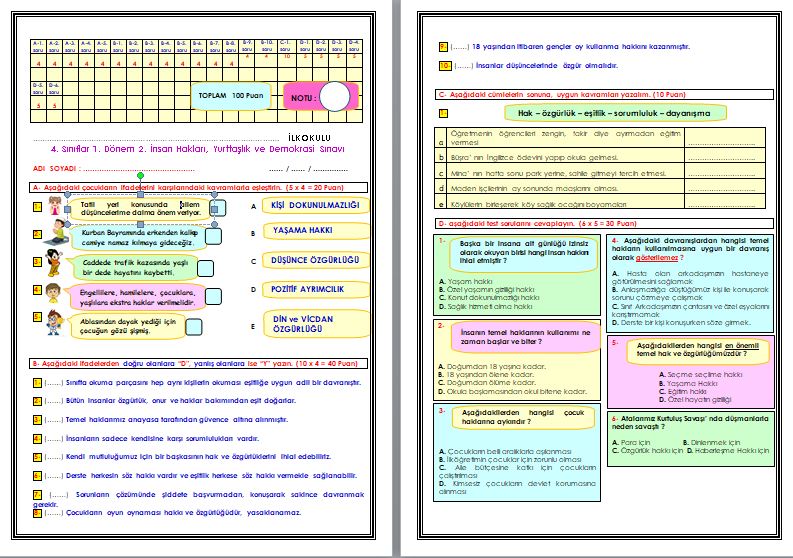
Task: Click question 6 'Atalarımız Kurtuluş Savaşı'nda düşmanlarla'
Action: pos(690,422)
